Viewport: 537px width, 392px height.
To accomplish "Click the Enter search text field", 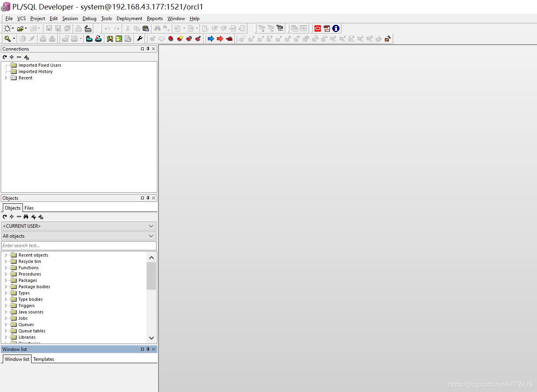I will coord(79,246).
